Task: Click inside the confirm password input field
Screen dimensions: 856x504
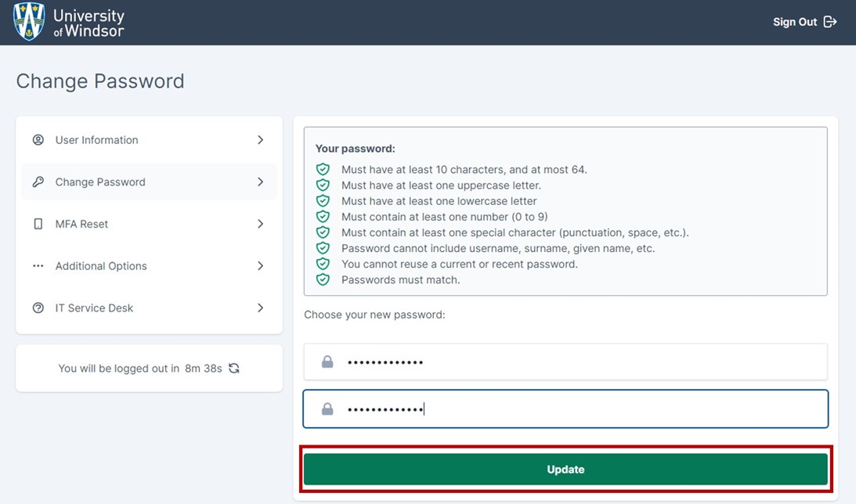Action: [548, 409]
